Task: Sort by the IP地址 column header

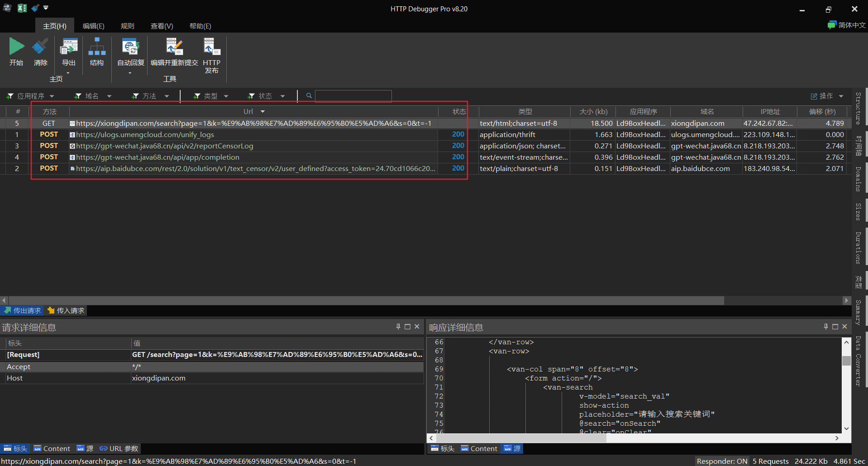Action: click(x=770, y=111)
